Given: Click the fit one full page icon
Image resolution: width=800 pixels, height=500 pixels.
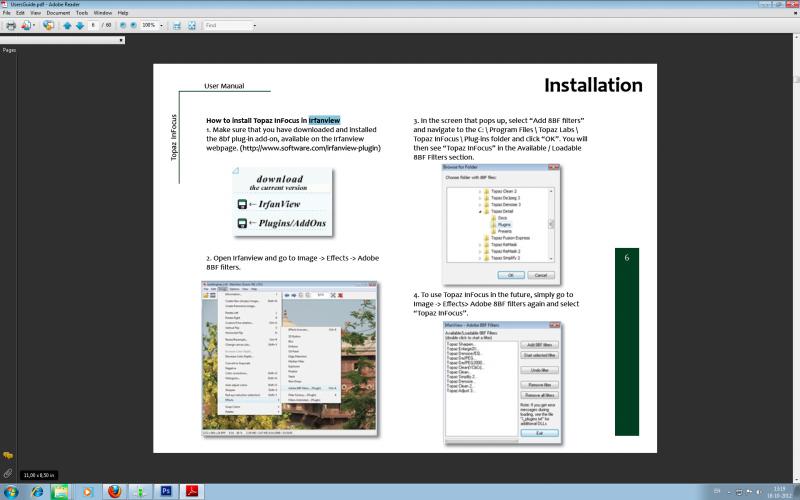Looking at the screenshot, I should pyautogui.click(x=192, y=25).
